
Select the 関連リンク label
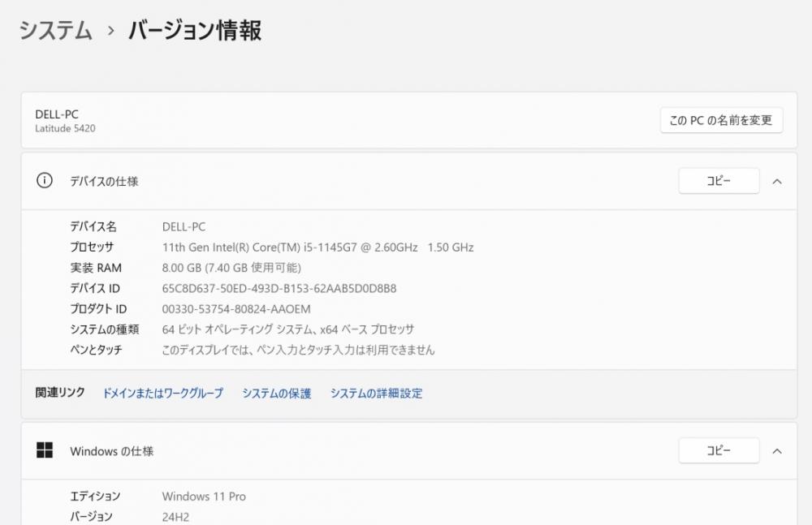click(60, 393)
